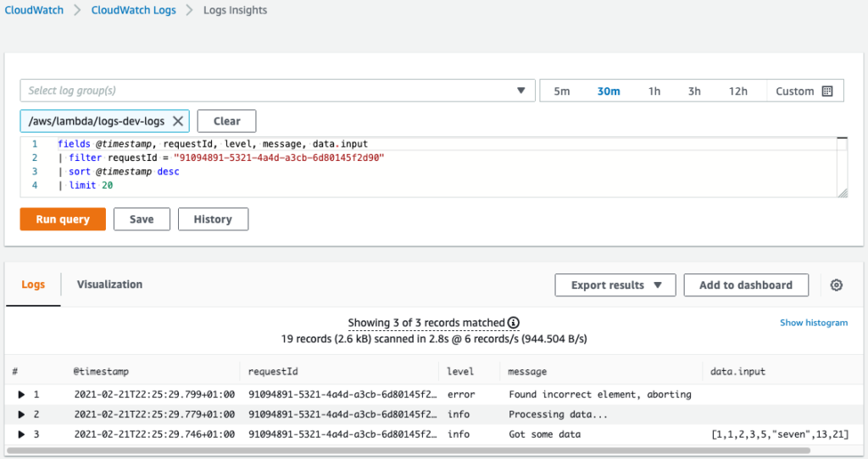The width and height of the screenshot is (868, 459).
Task: Click the sort @timestamp desc query line
Action: pyautogui.click(x=119, y=171)
